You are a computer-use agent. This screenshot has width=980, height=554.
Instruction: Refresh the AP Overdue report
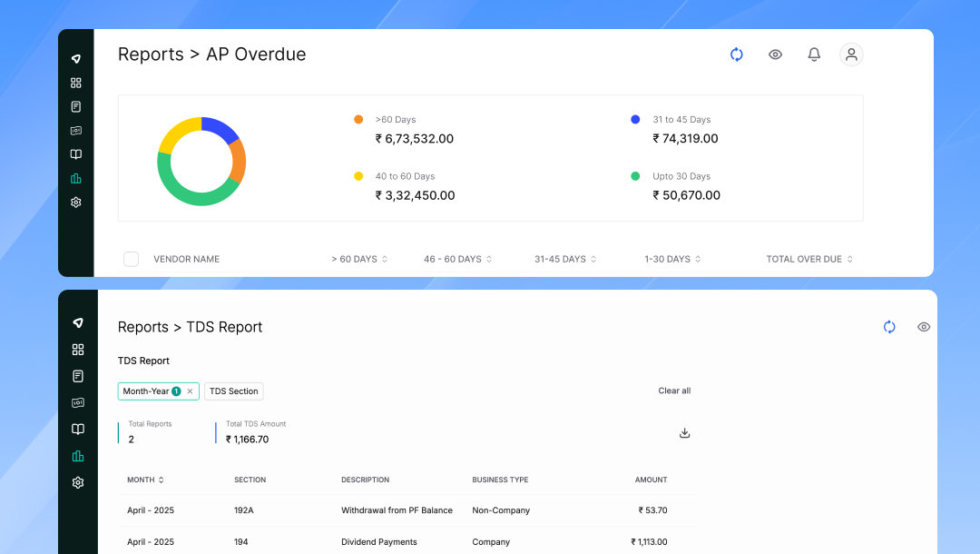click(736, 54)
